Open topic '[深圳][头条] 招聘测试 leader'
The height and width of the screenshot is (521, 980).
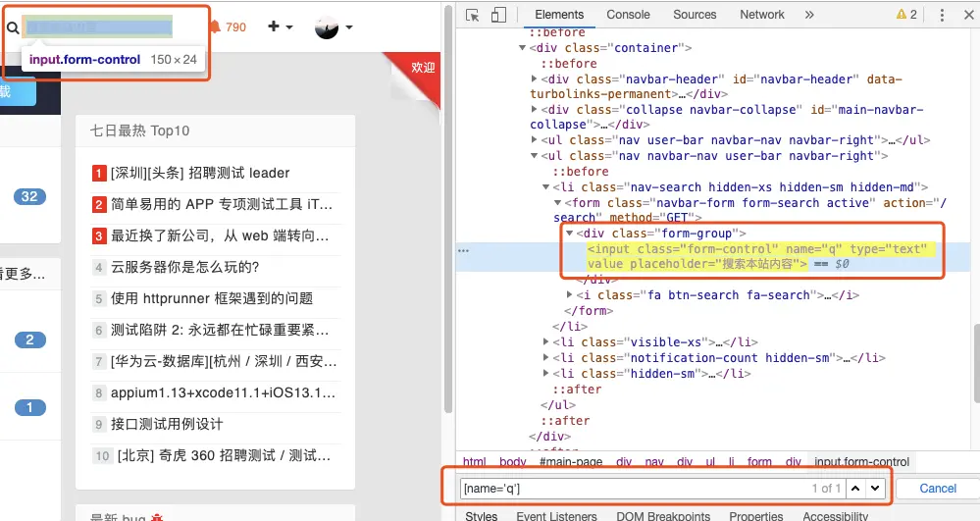click(x=200, y=174)
